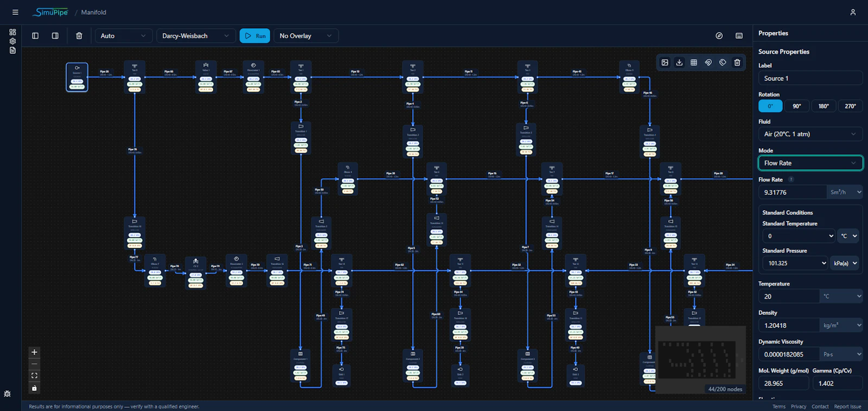Set rotation to 90°

point(797,106)
